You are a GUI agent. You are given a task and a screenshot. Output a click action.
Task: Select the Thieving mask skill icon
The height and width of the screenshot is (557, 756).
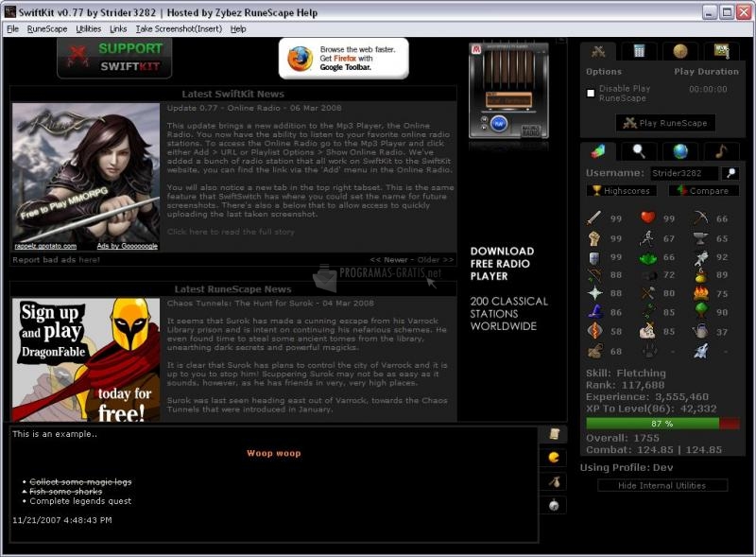pyautogui.click(x=647, y=275)
